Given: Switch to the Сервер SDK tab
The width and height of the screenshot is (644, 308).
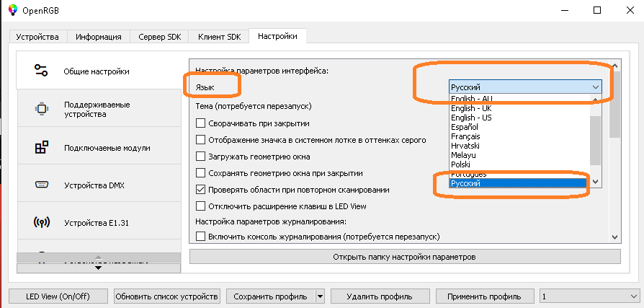Looking at the screenshot, I should (x=160, y=37).
